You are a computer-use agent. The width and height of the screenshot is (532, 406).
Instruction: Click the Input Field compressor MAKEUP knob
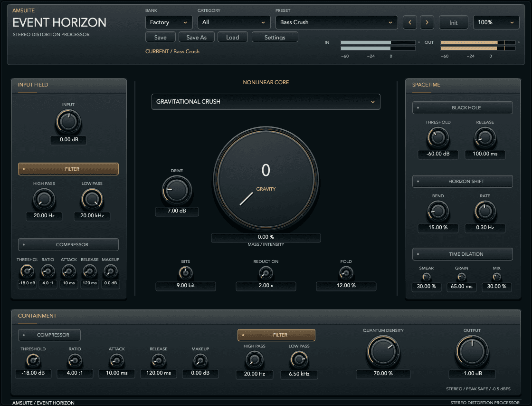pos(111,271)
